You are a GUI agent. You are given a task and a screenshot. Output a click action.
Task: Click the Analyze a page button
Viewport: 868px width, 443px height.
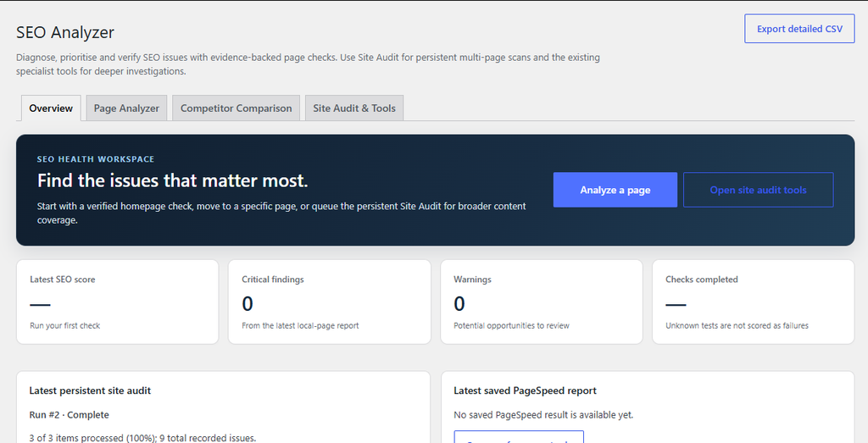coord(615,190)
